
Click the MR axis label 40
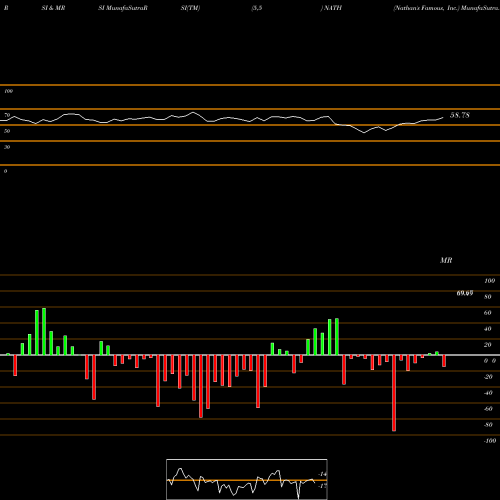[488, 329]
